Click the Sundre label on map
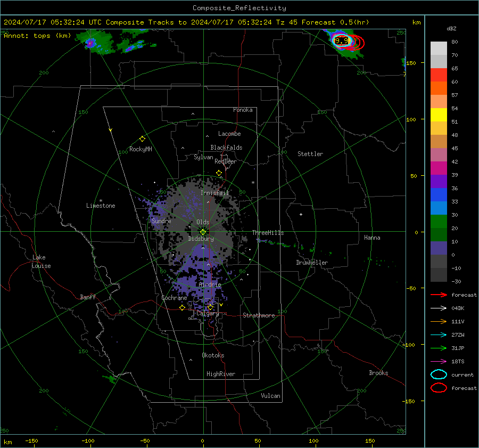The image size is (479, 448). [161, 221]
